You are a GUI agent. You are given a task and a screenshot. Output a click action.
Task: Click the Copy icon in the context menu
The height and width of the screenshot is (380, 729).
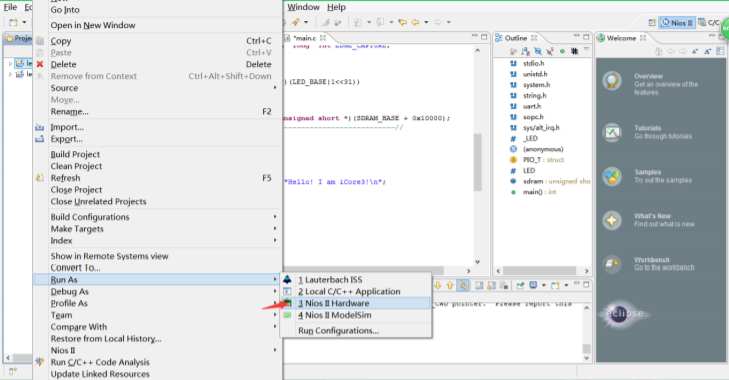click(40, 41)
